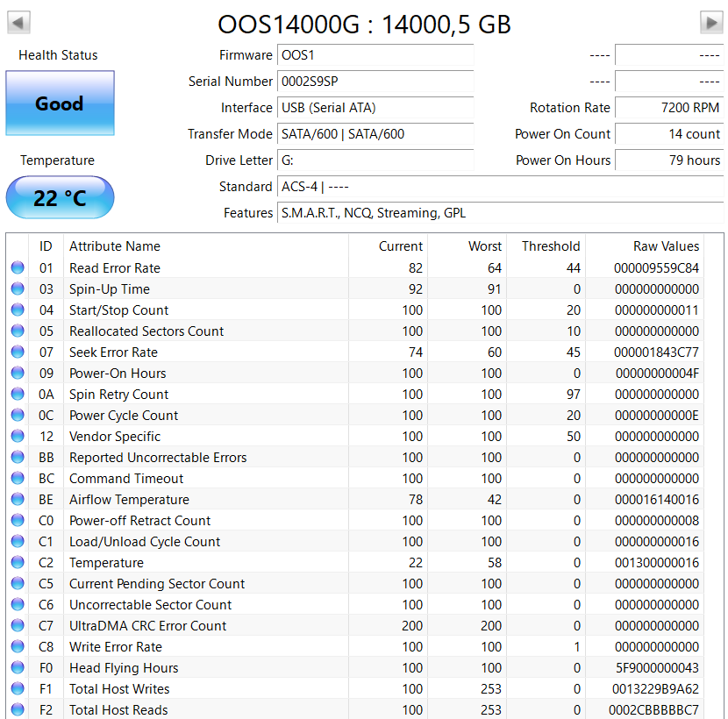The image size is (728, 719).
Task: Click the Features field S.M.A.R.T., NCQ
Action: tap(501, 213)
